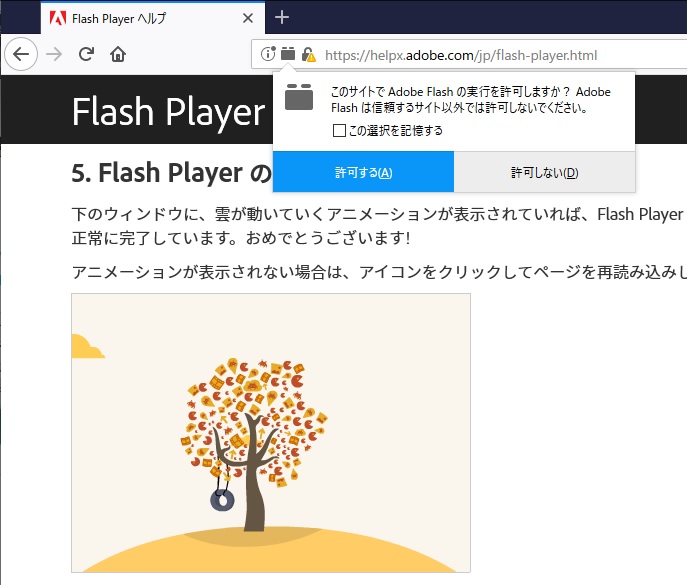Click 許可する to allow Adobe Flash
This screenshot has height=585, width=687.
(x=363, y=172)
